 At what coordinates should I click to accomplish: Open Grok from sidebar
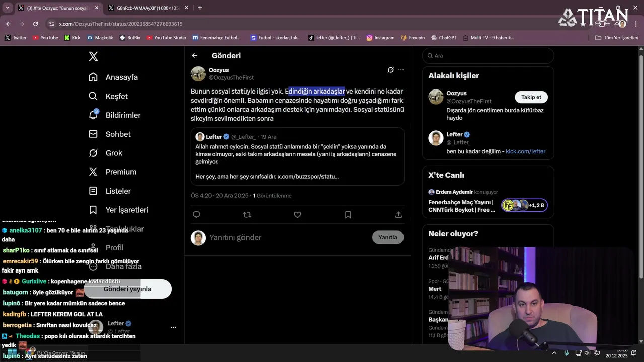[105, 153]
